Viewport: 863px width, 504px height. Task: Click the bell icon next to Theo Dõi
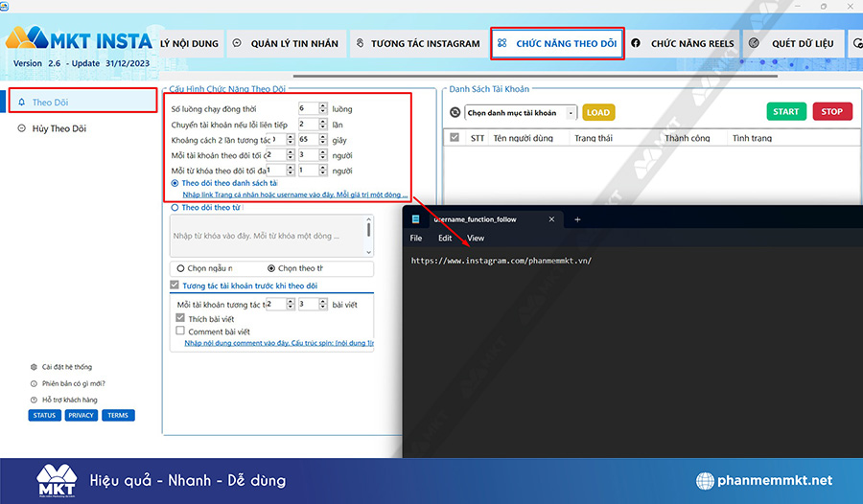coord(21,102)
